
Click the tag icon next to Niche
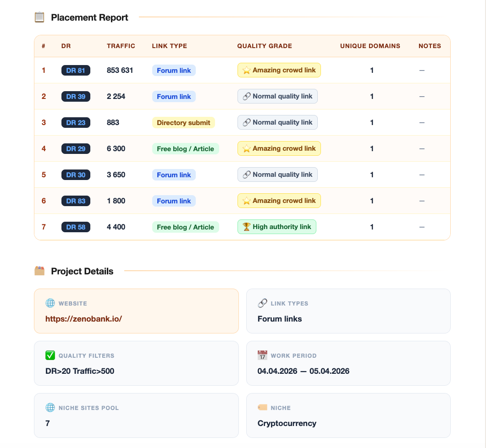(x=262, y=407)
